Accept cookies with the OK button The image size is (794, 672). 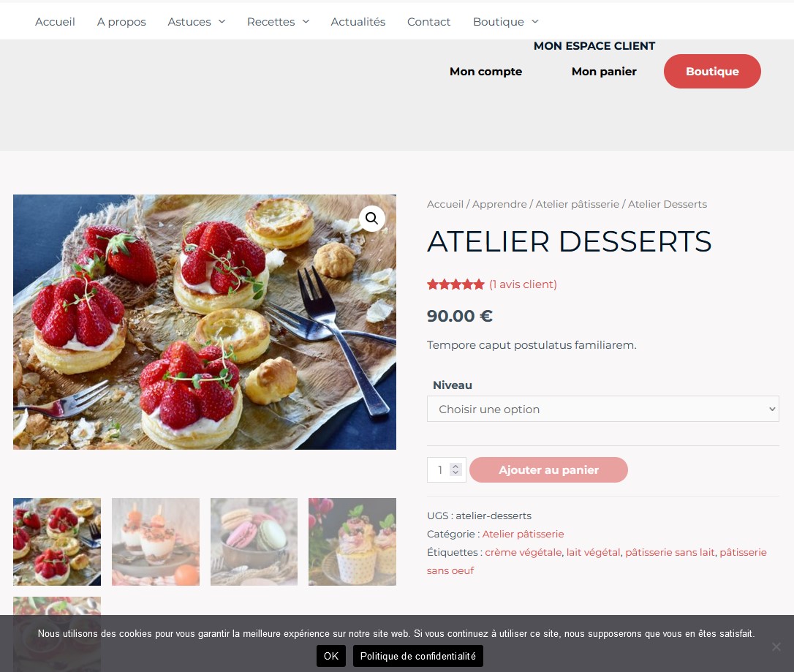[x=331, y=656]
